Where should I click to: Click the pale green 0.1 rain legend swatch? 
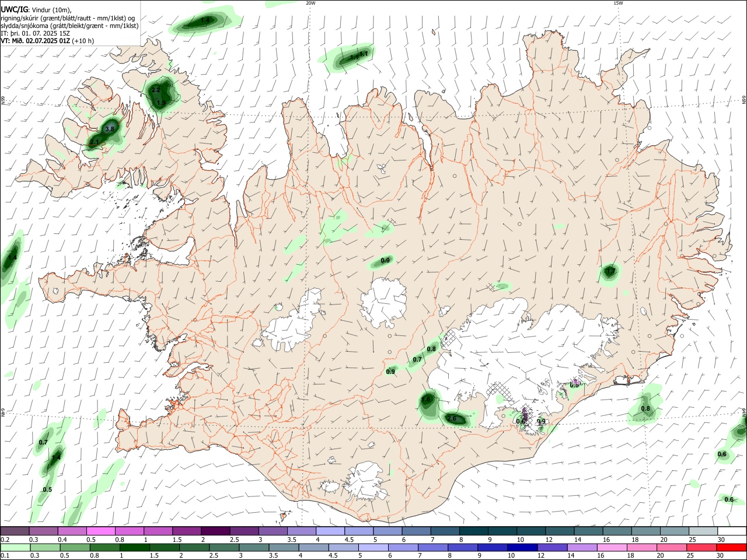coord(15,548)
